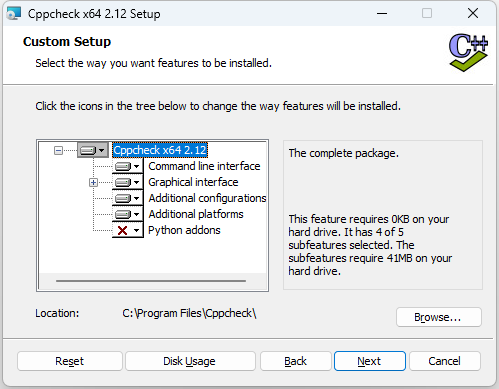Viewport: 499px width, 389px height.
Task: Open install-state dropdown for Command line interface
Action: [127, 166]
